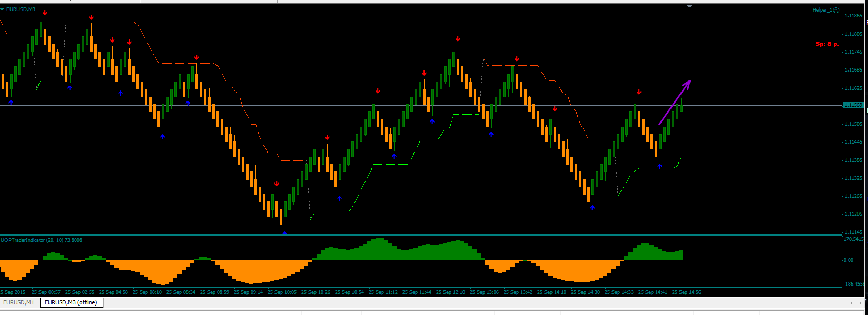Click the current price label 1.11569
Screen dimensions: 868x315
click(x=853, y=105)
